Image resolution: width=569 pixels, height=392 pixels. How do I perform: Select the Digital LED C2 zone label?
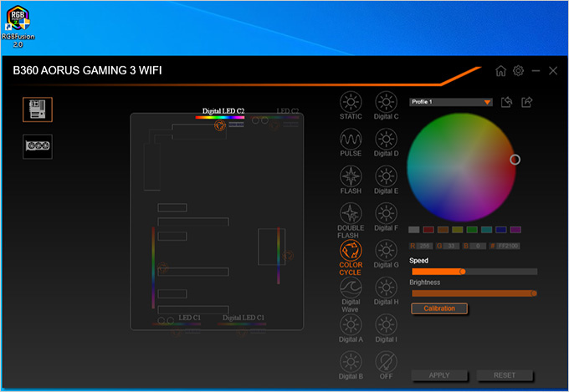223,111
